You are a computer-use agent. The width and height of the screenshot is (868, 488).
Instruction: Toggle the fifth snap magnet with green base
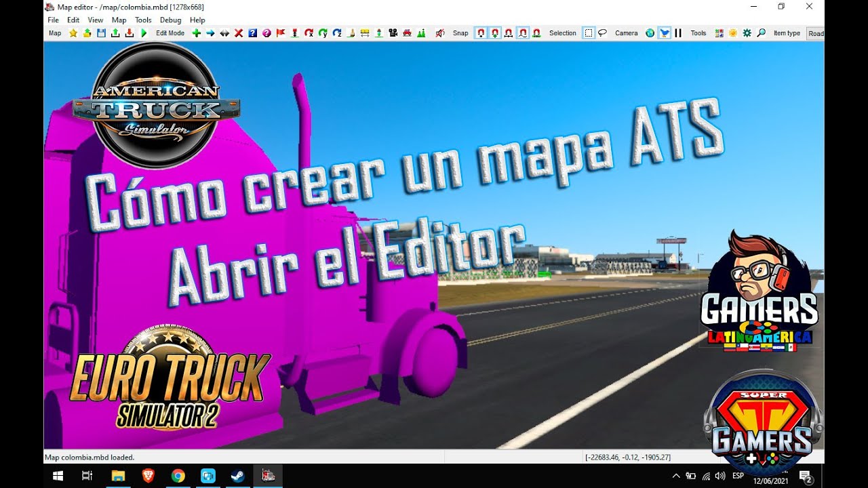tap(536, 33)
